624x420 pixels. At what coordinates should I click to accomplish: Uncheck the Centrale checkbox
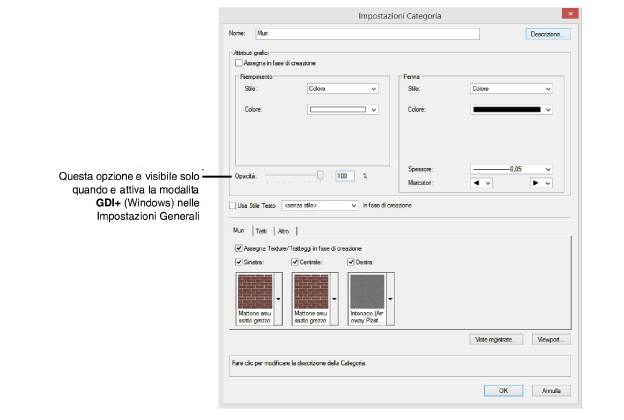click(x=295, y=262)
